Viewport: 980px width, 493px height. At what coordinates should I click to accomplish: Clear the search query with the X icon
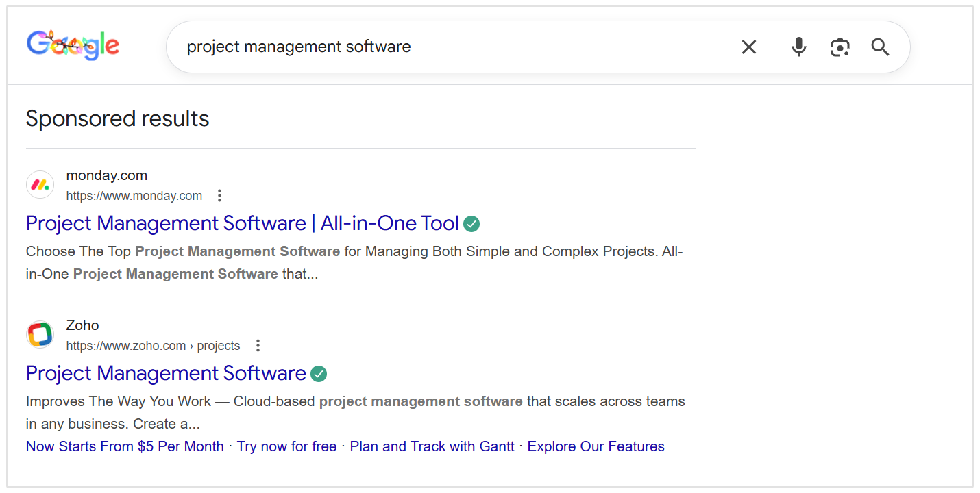pos(748,47)
